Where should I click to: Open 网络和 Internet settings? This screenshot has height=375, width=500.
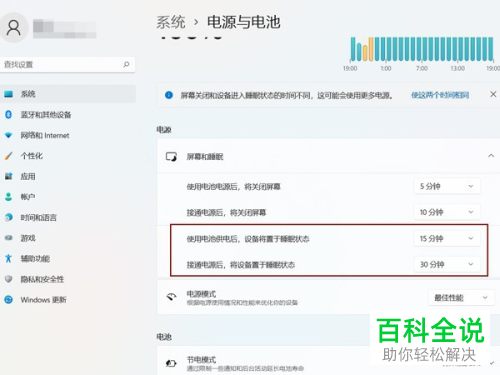click(68, 135)
